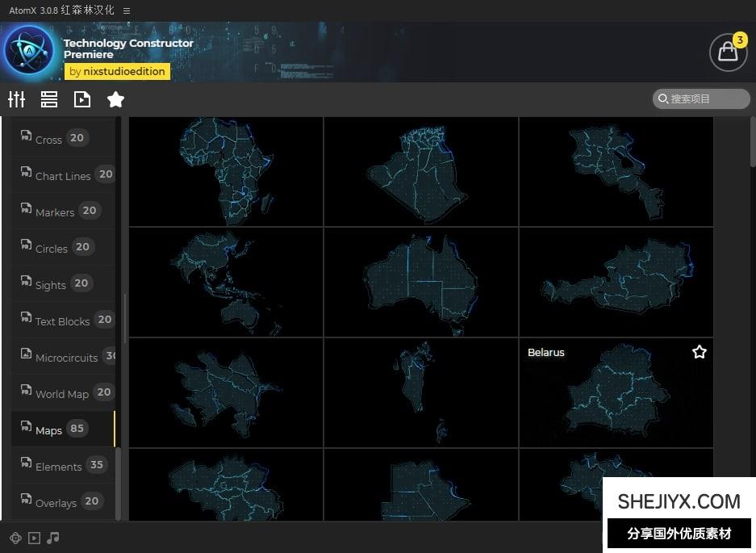The height and width of the screenshot is (553, 756).
Task: Click the target crosshair icon at bottom-left
Action: [x=15, y=538]
